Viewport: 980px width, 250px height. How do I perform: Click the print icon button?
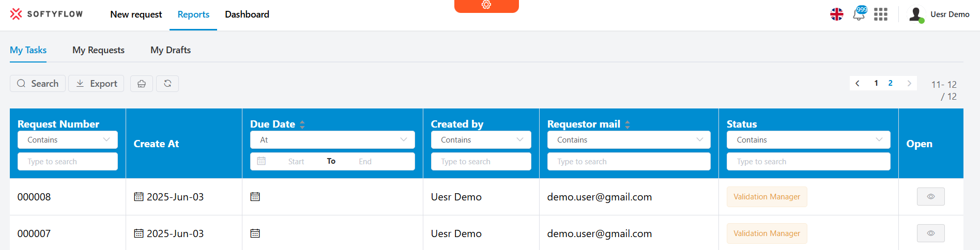[x=141, y=84]
